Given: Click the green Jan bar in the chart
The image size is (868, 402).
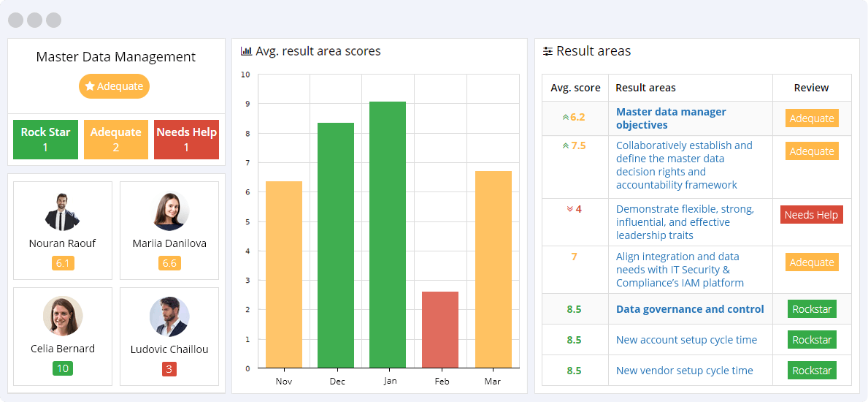Looking at the screenshot, I should click(388, 235).
